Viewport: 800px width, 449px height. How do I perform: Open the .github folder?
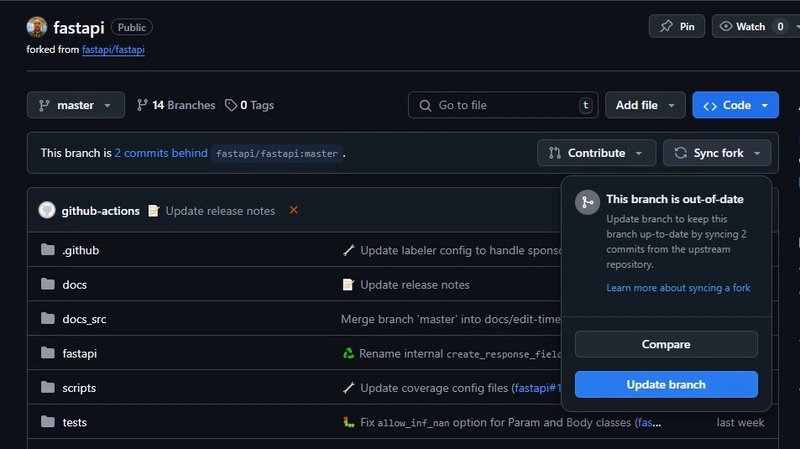coord(81,250)
